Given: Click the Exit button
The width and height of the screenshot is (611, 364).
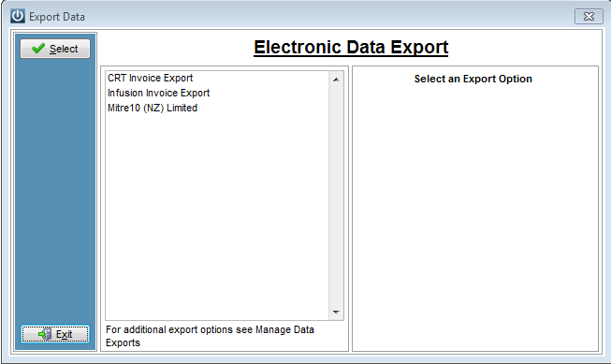Looking at the screenshot, I should (x=55, y=334).
